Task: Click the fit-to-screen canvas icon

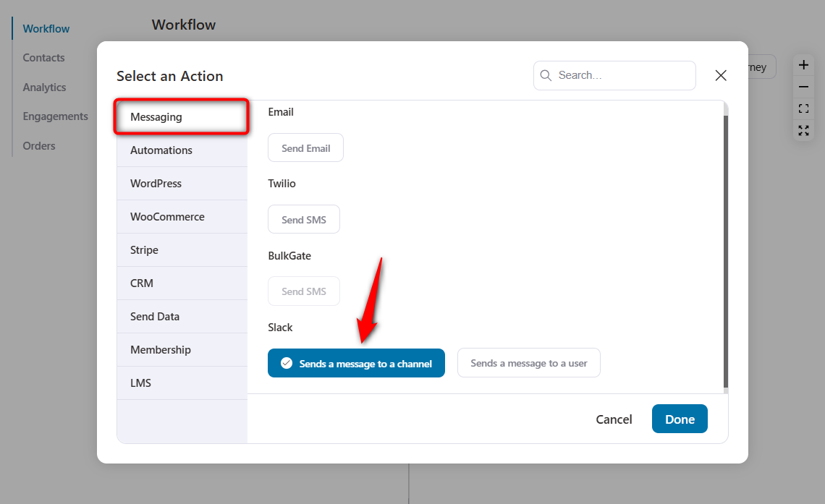Action: point(803,108)
